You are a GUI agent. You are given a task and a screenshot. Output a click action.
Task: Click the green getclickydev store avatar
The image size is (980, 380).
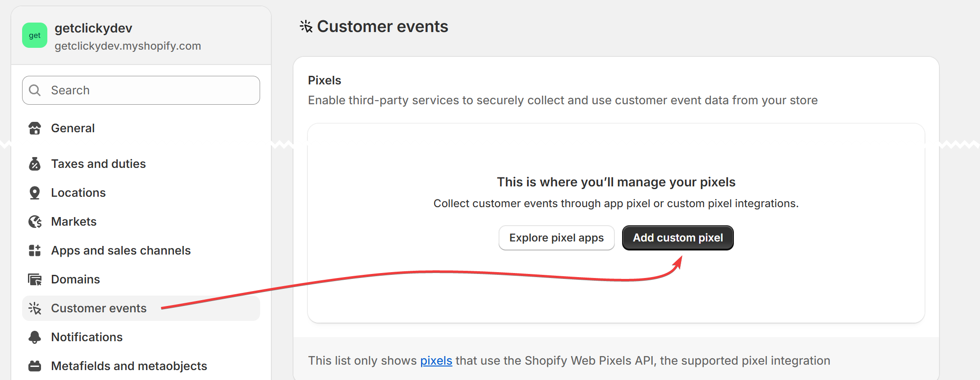coord(35,35)
